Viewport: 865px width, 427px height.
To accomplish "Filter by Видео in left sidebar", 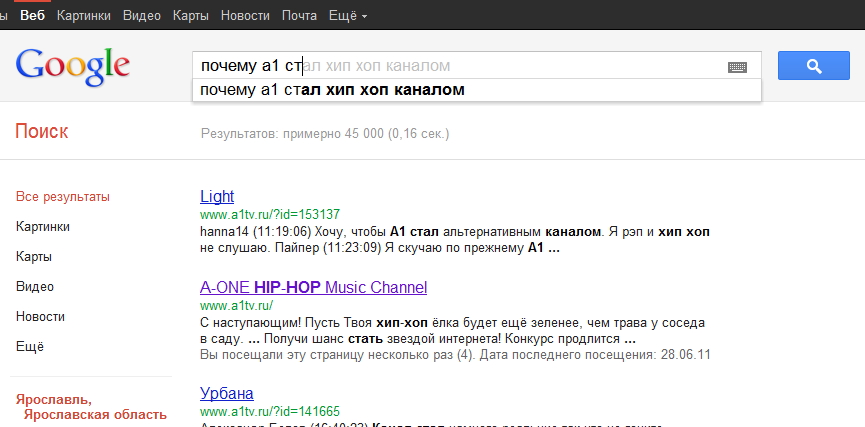I will [35, 286].
